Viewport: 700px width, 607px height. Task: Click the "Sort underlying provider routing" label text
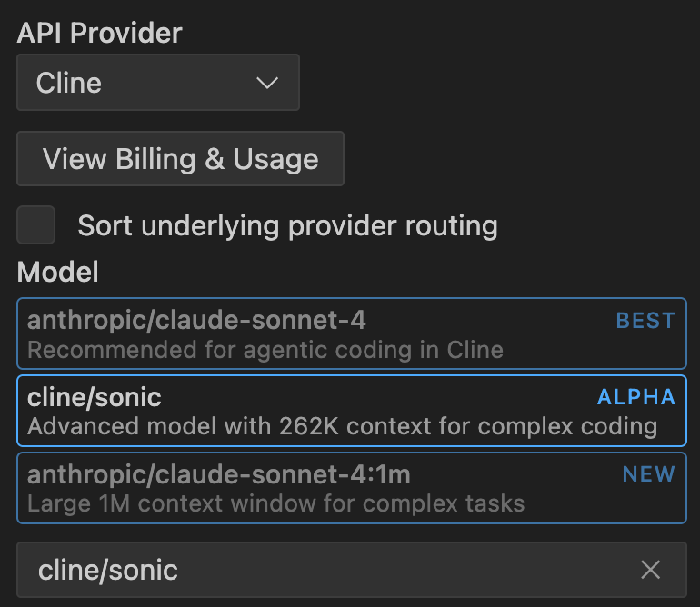coord(287,225)
